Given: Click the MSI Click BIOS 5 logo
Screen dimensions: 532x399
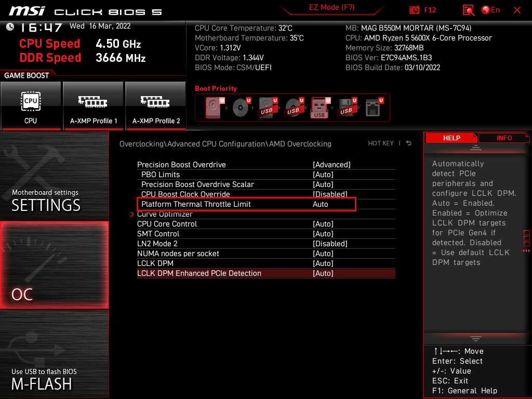Looking at the screenshot, I should pos(86,11).
